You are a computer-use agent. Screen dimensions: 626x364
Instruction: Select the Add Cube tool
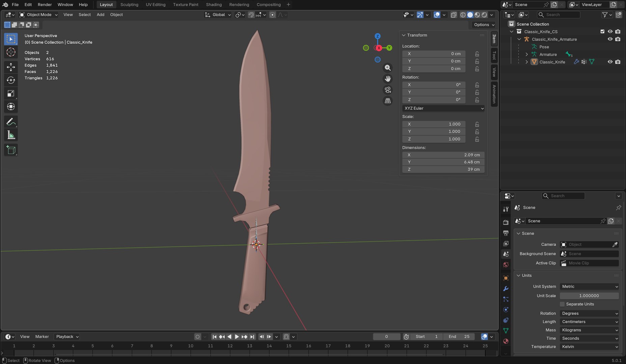(x=11, y=150)
